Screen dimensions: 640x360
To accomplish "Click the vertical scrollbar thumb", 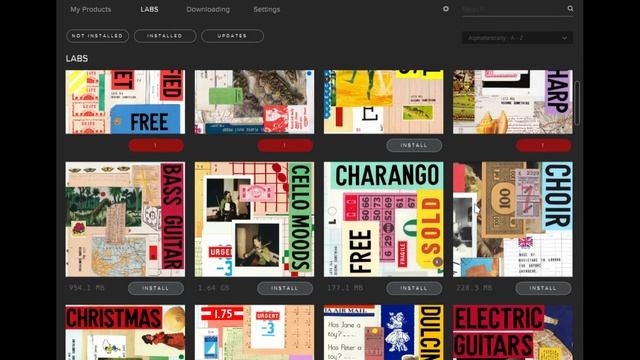I will click(x=577, y=103).
